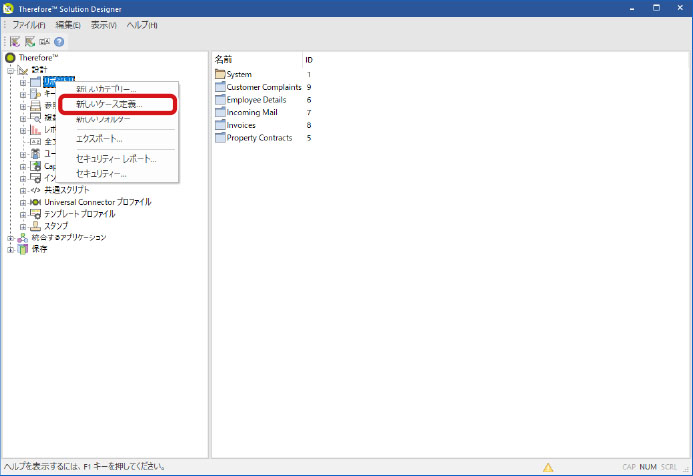Choose 新しいケース定義... from the context menu
Image resolution: width=693 pixels, height=476 pixels.
[x=109, y=104]
